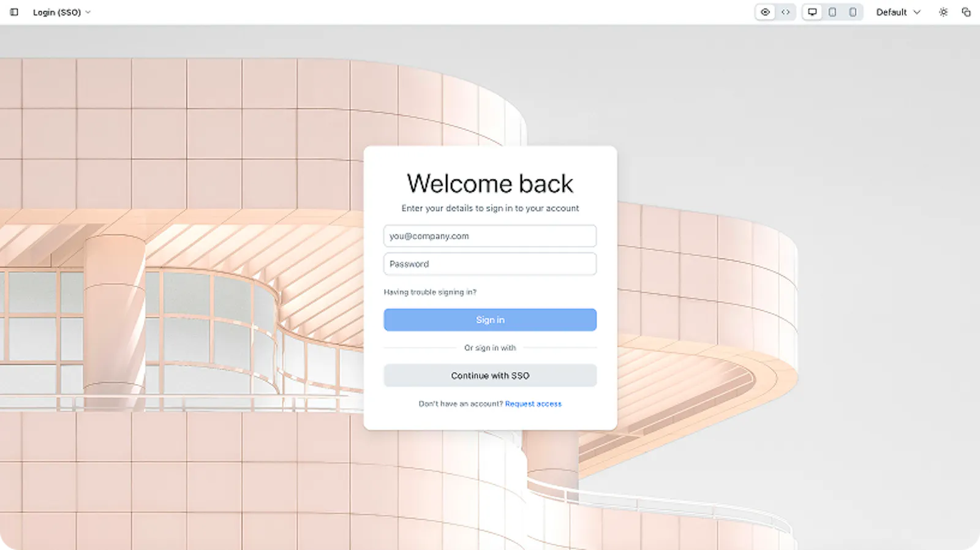Select mobile viewport icon
The height and width of the screenshot is (550, 980).
(853, 12)
